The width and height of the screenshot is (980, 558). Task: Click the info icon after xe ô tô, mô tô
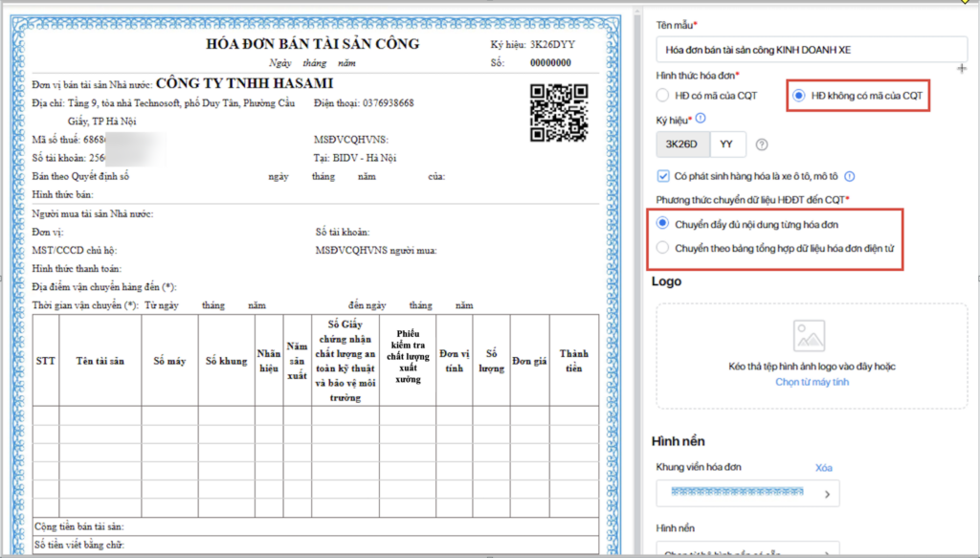pos(850,176)
